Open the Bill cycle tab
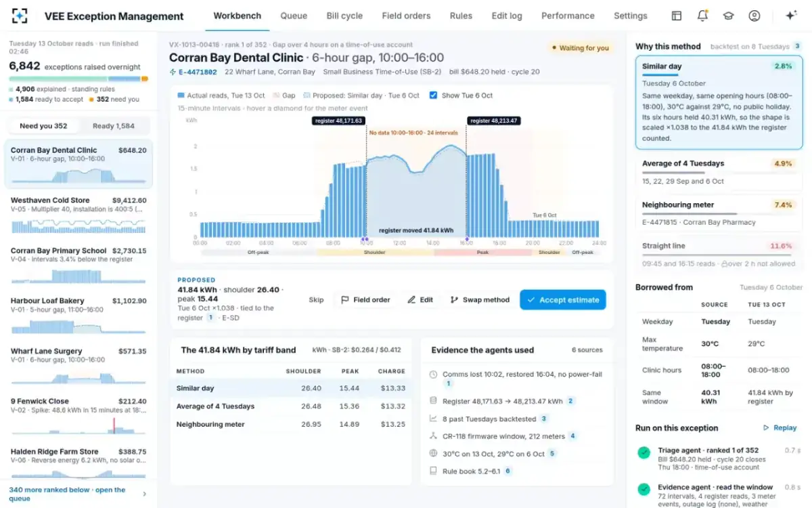Viewport: 812px width, 508px height. pyautogui.click(x=344, y=16)
